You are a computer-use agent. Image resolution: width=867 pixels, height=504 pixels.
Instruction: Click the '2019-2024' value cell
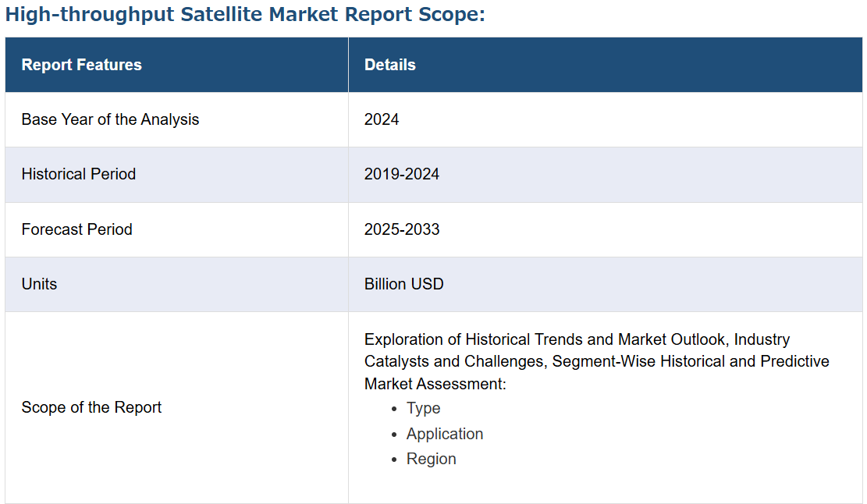[605, 175]
